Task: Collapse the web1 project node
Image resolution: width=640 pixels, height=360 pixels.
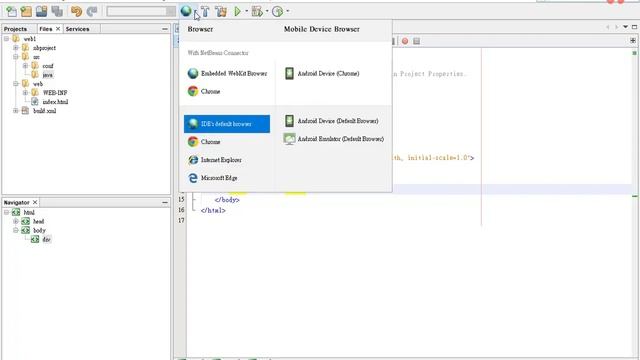Action: tap(7, 39)
